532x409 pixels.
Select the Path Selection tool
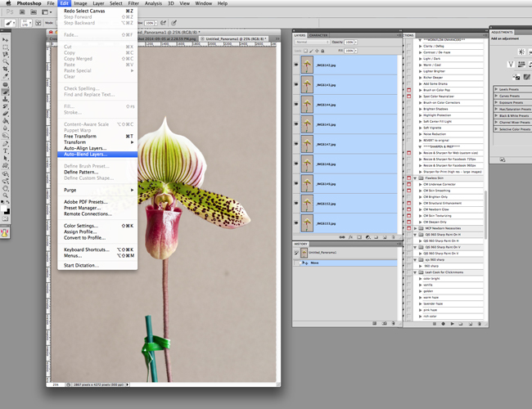pos(6,159)
